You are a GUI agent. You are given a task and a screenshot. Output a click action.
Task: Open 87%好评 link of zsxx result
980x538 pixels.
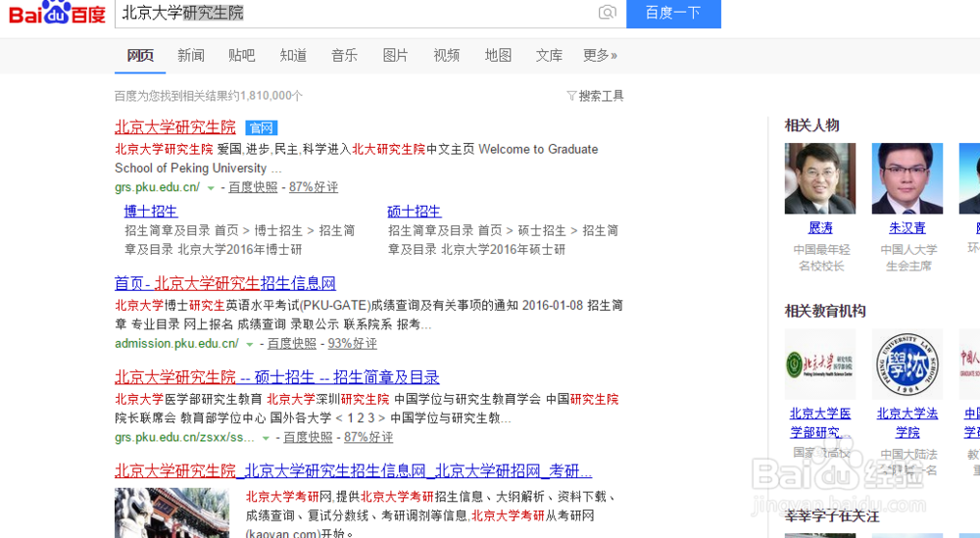coord(368,437)
